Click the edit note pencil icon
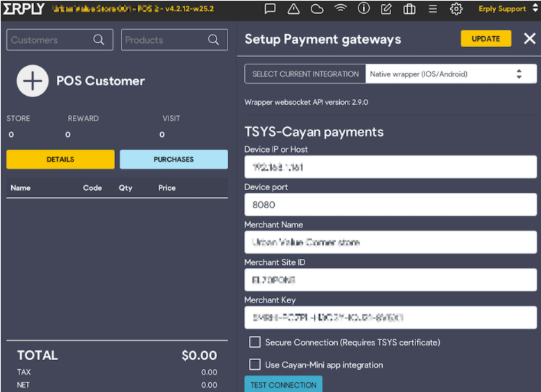The width and height of the screenshot is (541, 392). 386,8
